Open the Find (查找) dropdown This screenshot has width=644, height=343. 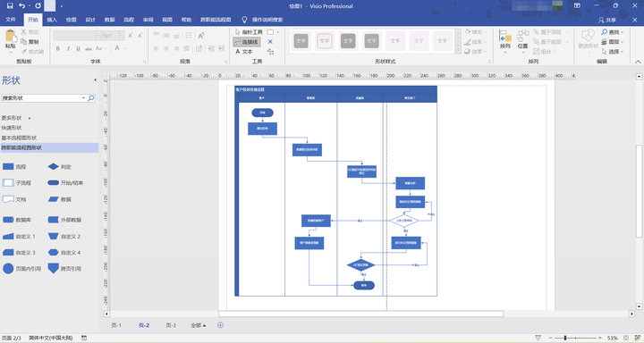coord(613,31)
